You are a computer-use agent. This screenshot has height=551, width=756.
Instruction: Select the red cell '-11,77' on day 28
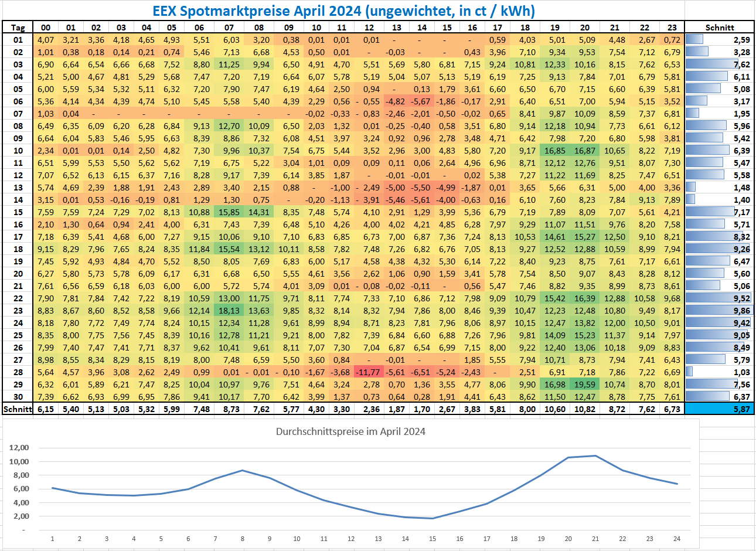click(369, 372)
